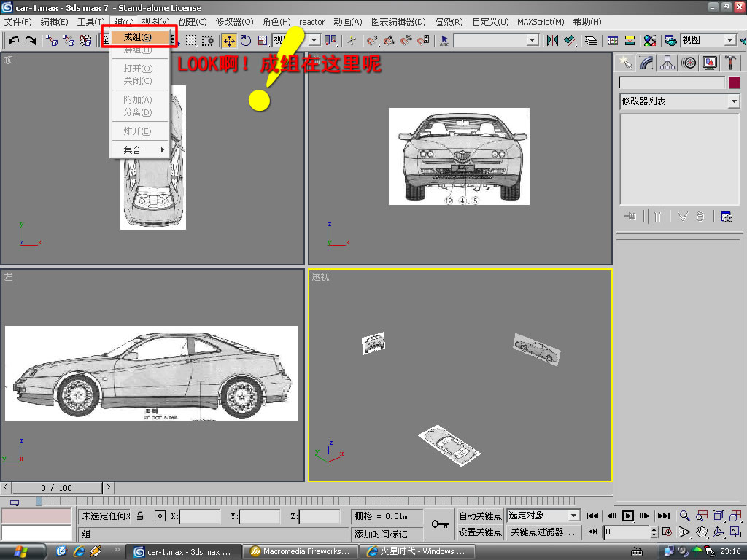Open the Utilities command panel hammer icon
747x560 pixels.
(730, 63)
